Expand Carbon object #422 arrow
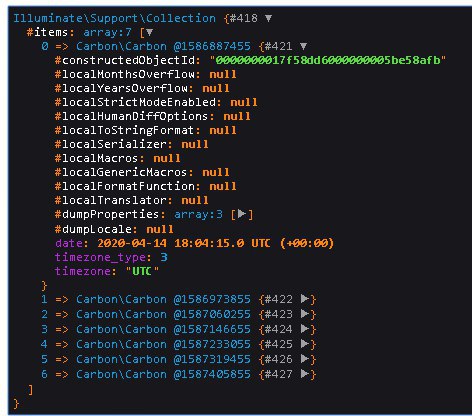 [305, 299]
